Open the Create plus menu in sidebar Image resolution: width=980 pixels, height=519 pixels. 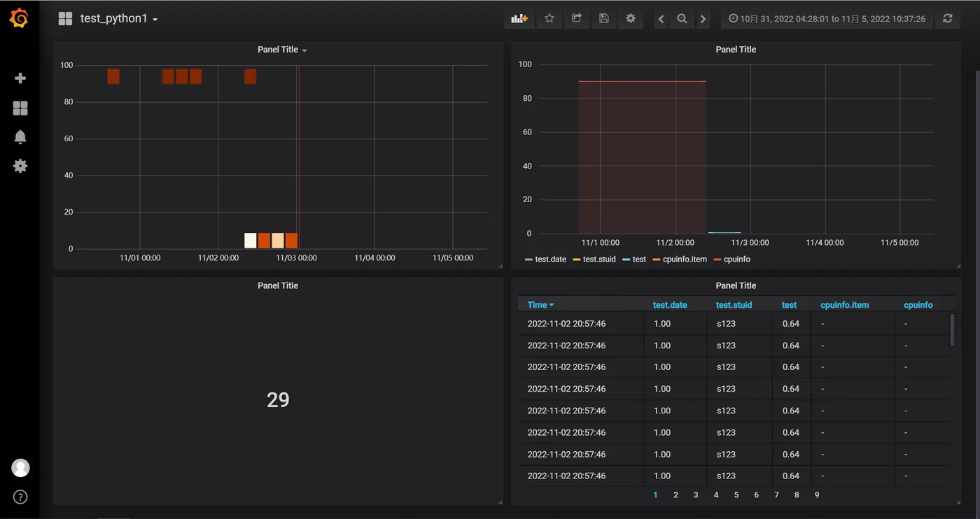(20, 78)
